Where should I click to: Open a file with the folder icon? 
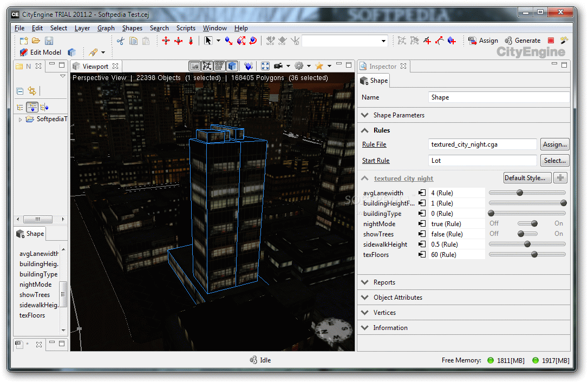[x=36, y=41]
